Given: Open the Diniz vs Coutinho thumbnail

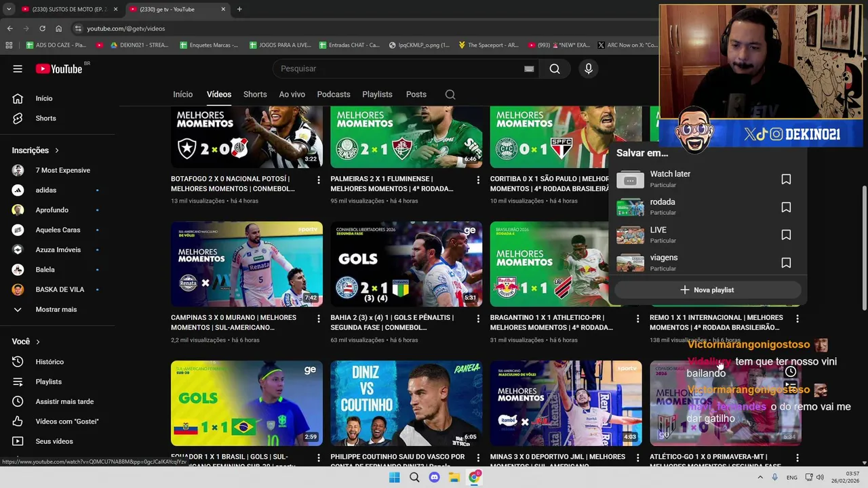Looking at the screenshot, I should pyautogui.click(x=406, y=403).
